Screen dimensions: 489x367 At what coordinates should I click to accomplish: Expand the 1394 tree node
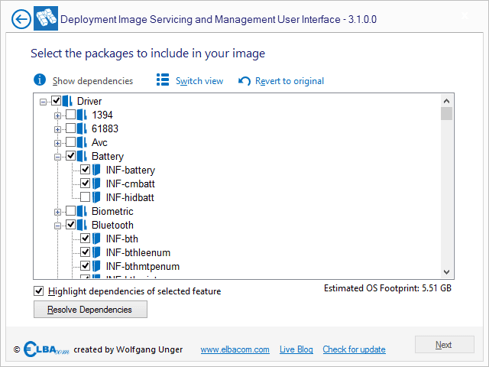click(57, 116)
